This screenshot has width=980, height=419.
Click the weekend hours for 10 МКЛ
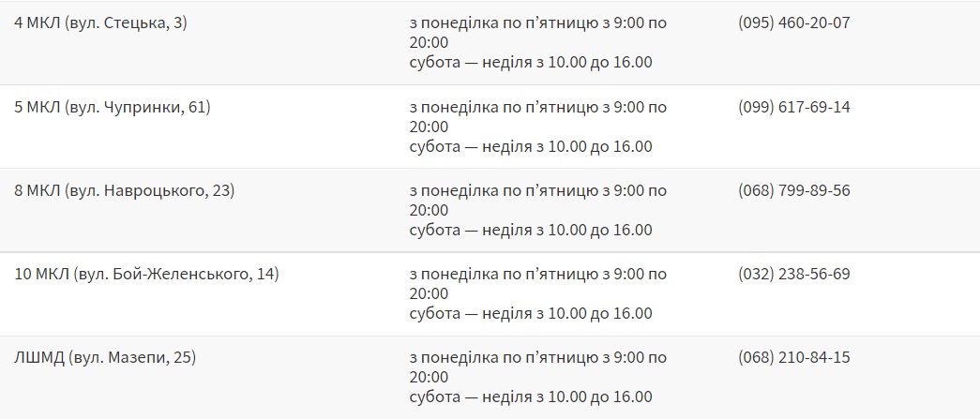531,313
